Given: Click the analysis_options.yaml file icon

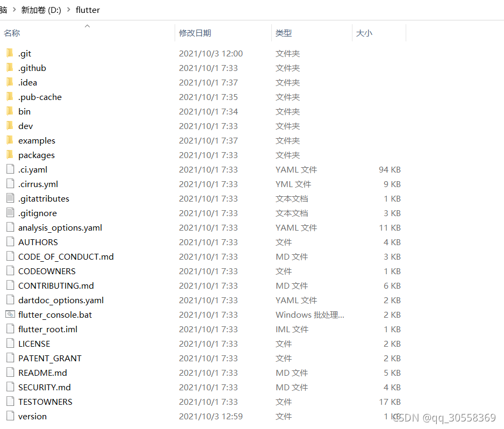Looking at the screenshot, I should pos(10,227).
